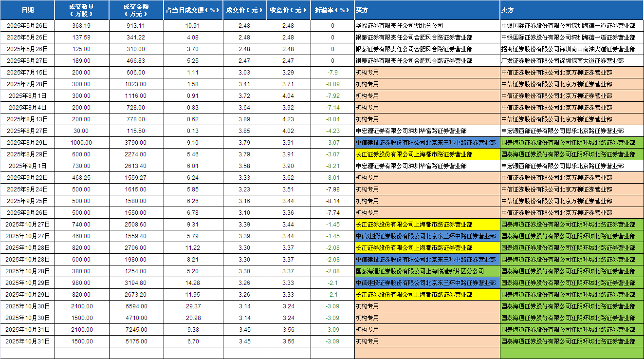The image size is (644, 359).
Task: Click the 卖方 column header
Action: (572, 10)
